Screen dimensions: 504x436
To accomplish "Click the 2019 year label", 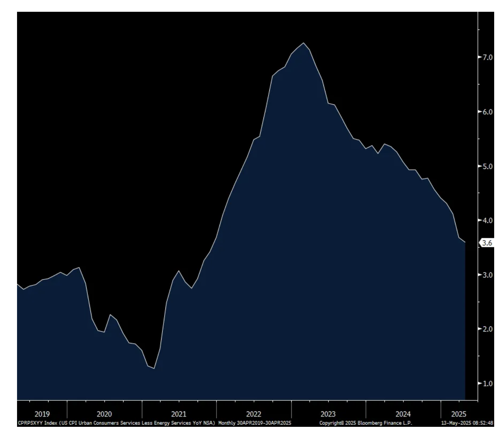I will coord(42,414).
